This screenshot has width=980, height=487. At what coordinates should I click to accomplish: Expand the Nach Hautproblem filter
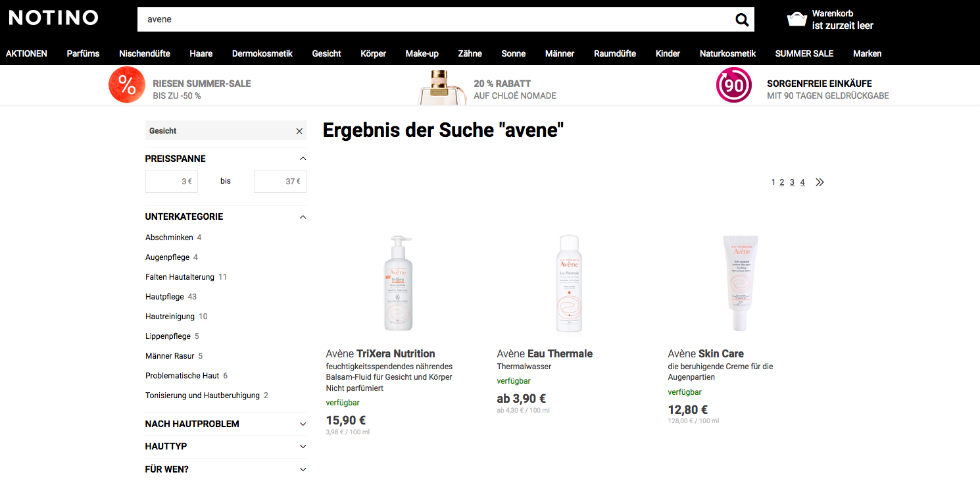tap(303, 424)
